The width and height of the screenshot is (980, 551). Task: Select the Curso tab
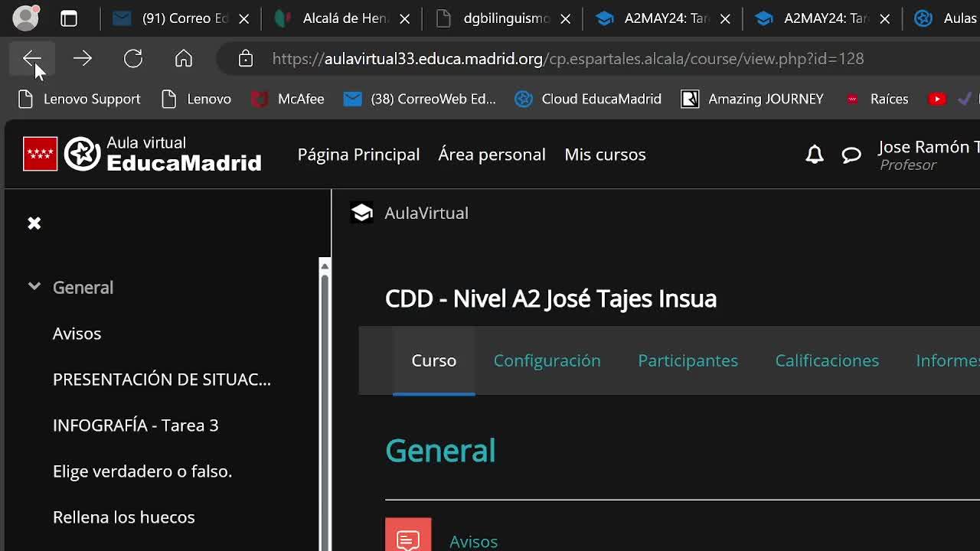coord(434,360)
